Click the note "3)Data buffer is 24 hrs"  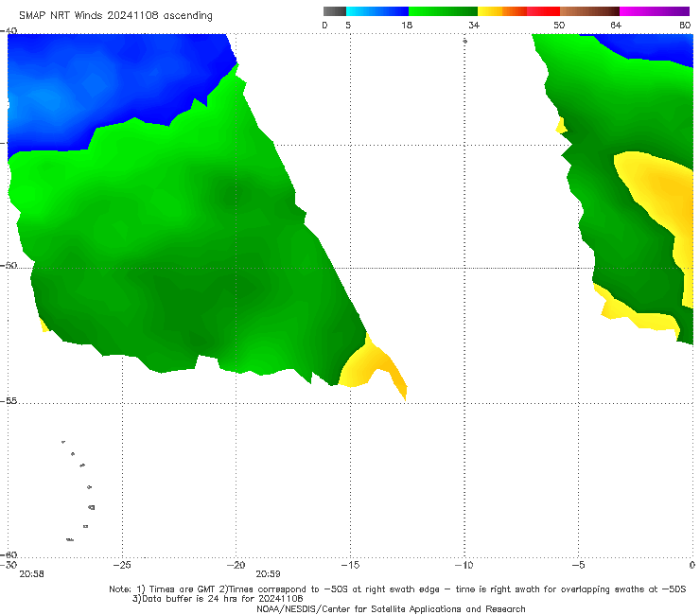(x=218, y=599)
